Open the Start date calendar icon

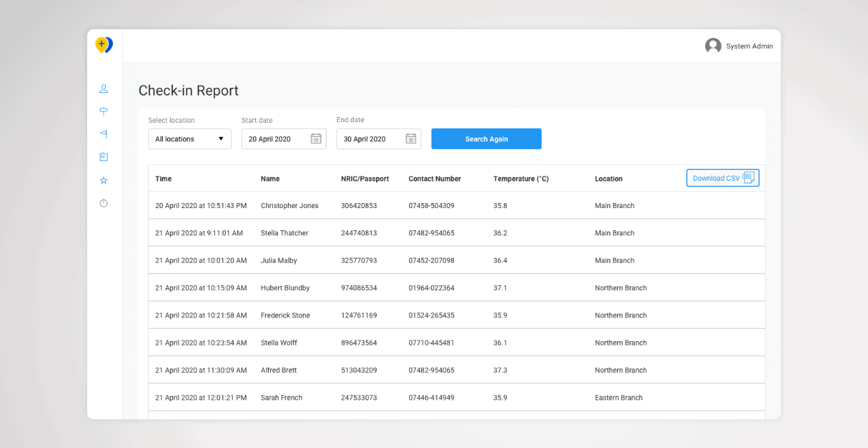[316, 139]
